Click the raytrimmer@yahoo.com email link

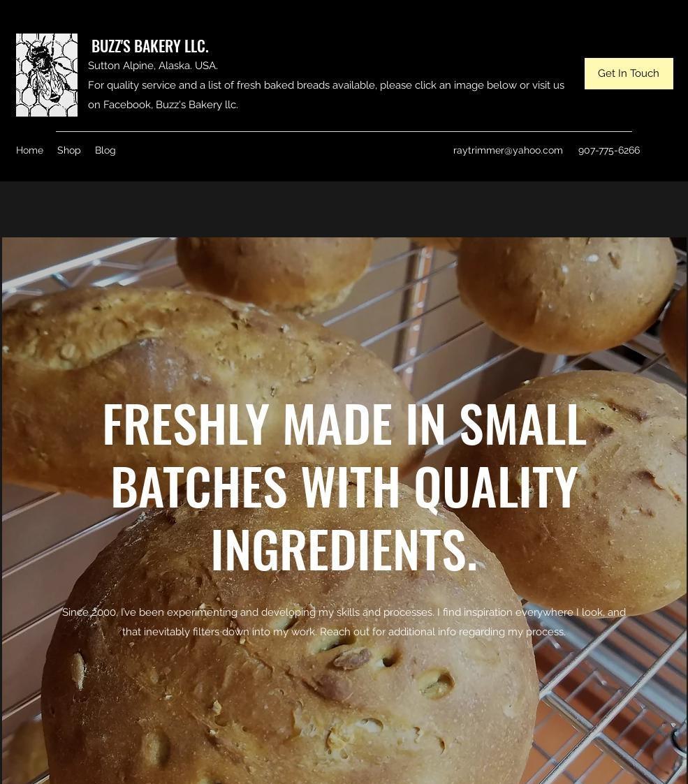pos(508,151)
